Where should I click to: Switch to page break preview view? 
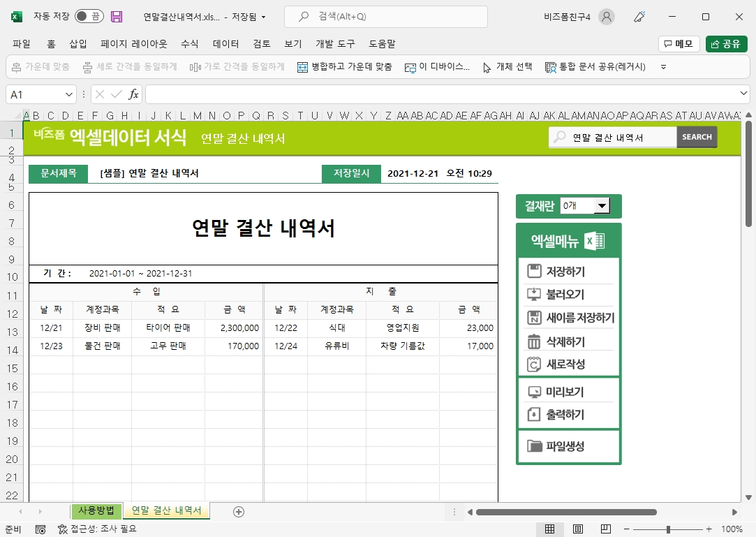point(605,529)
